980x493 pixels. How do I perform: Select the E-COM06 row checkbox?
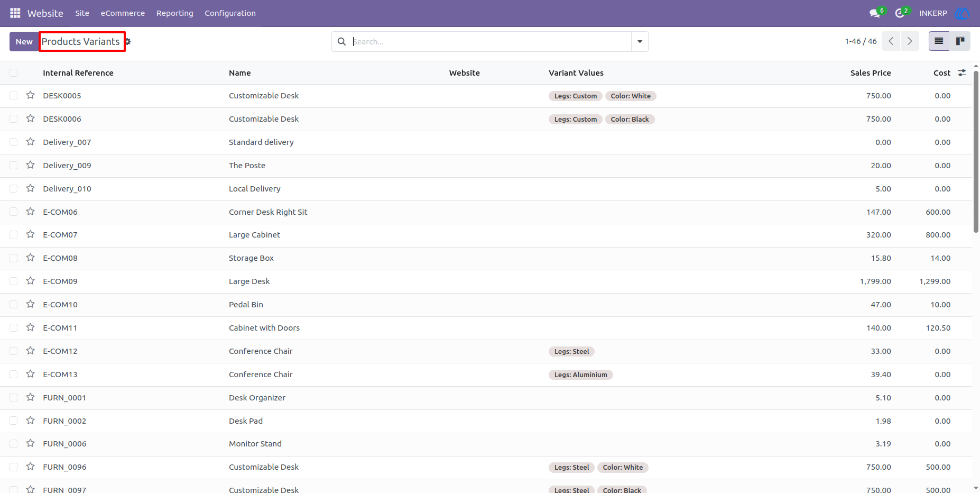(14, 212)
